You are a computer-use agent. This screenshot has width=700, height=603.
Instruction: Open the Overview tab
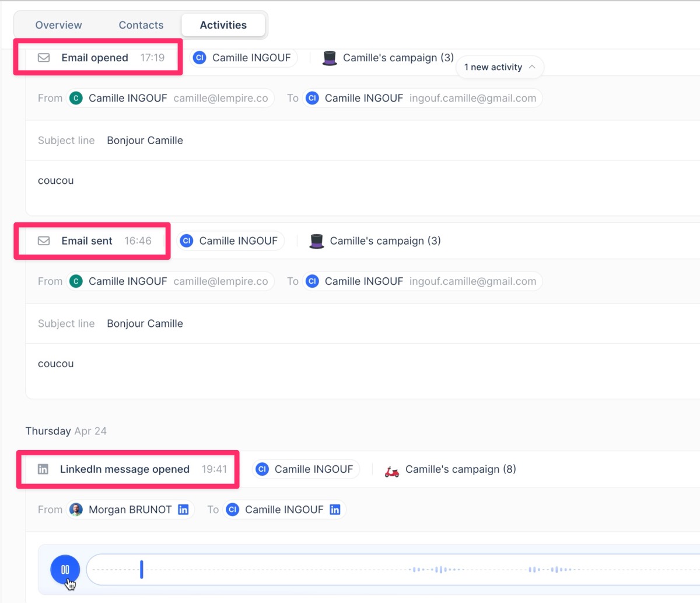coord(58,25)
